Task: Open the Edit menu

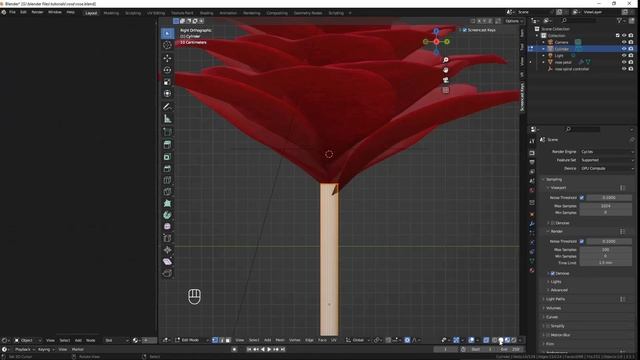Action: tap(23, 13)
